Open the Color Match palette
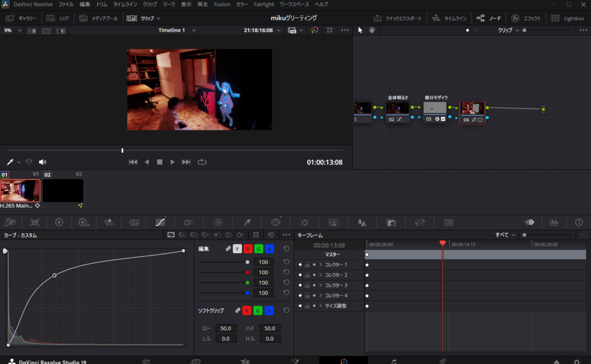The image size is (591, 364). pos(35,222)
